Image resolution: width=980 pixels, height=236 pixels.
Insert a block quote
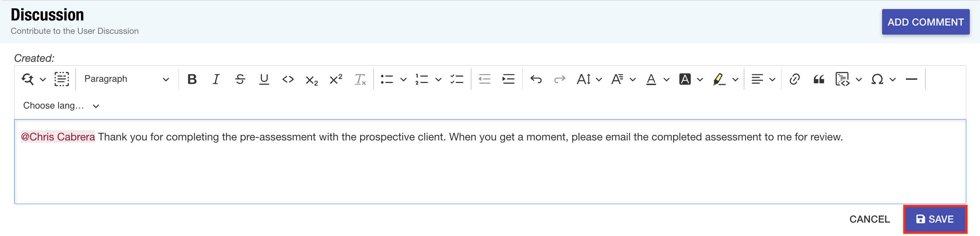[x=819, y=79]
